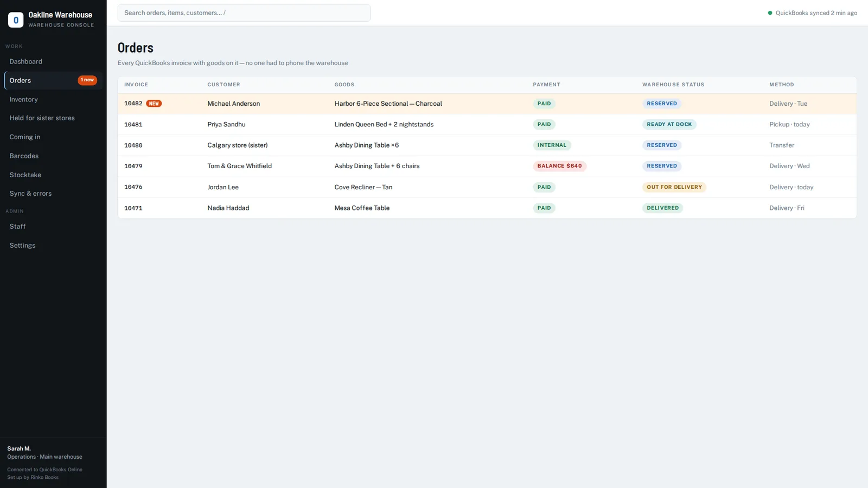Click Linden Queen Bed + 2 nightstands
This screenshot has width=868, height=488.
click(384, 125)
